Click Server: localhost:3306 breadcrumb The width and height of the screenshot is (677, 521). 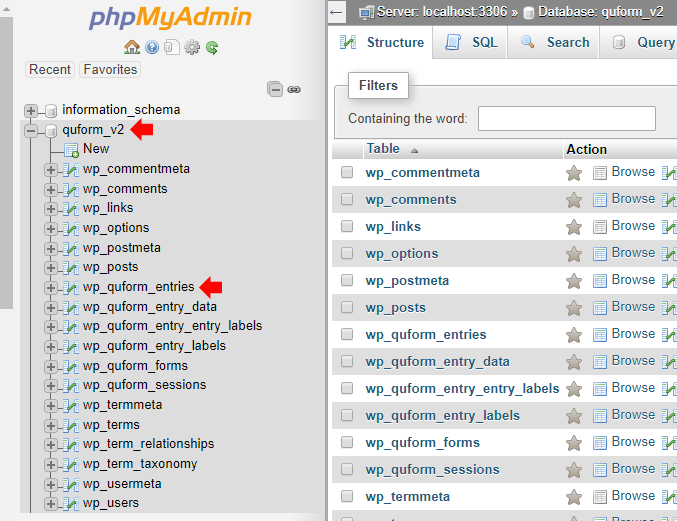point(441,12)
